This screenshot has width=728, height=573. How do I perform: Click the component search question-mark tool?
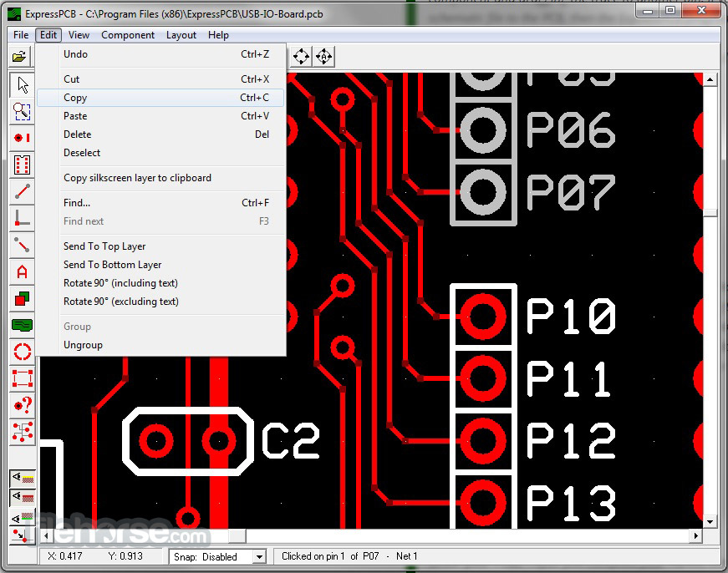point(21,405)
